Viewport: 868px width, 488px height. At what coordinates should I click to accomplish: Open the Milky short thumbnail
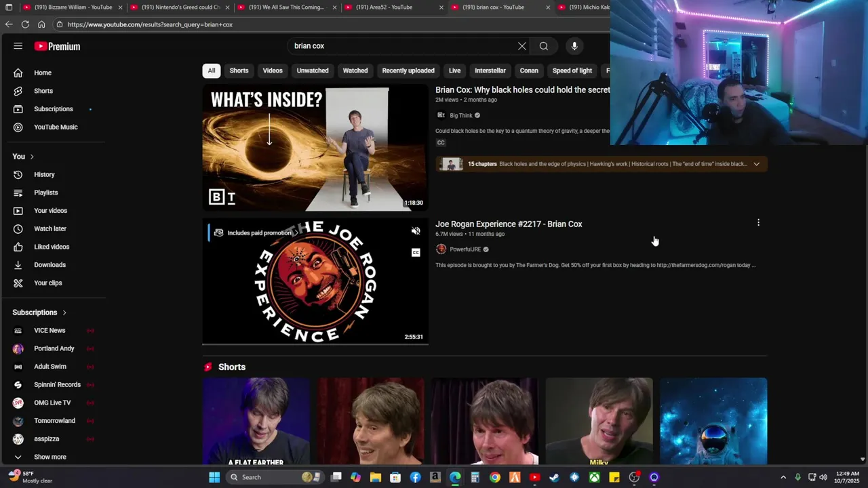599,422
